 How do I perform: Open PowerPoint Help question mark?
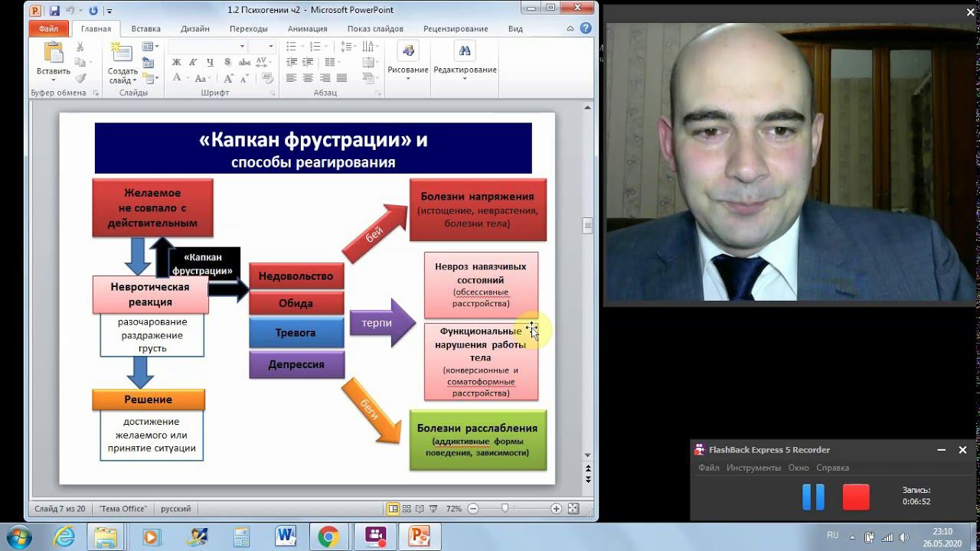click(x=586, y=29)
